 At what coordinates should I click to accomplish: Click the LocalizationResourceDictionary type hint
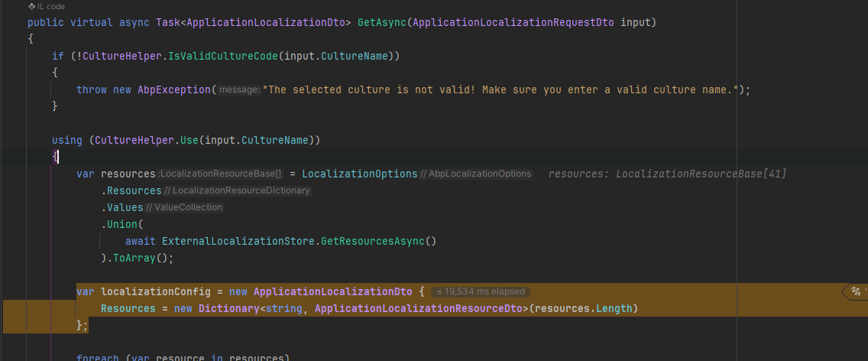pyautogui.click(x=237, y=191)
